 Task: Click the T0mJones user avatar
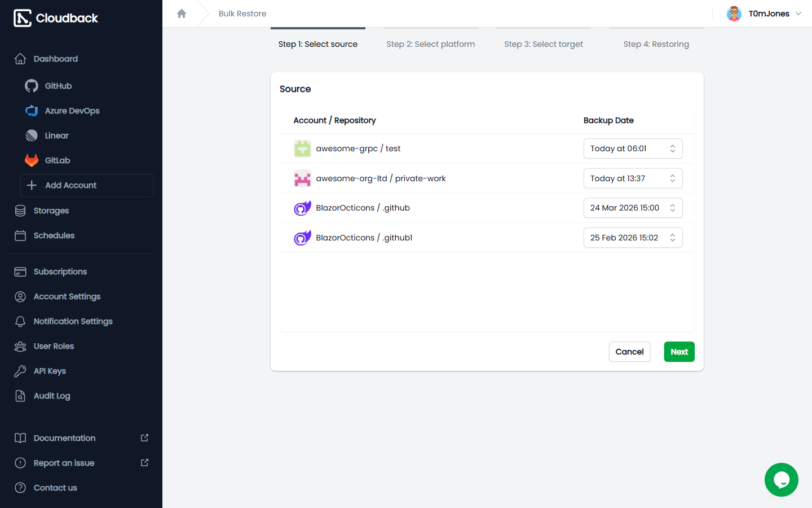click(x=734, y=14)
